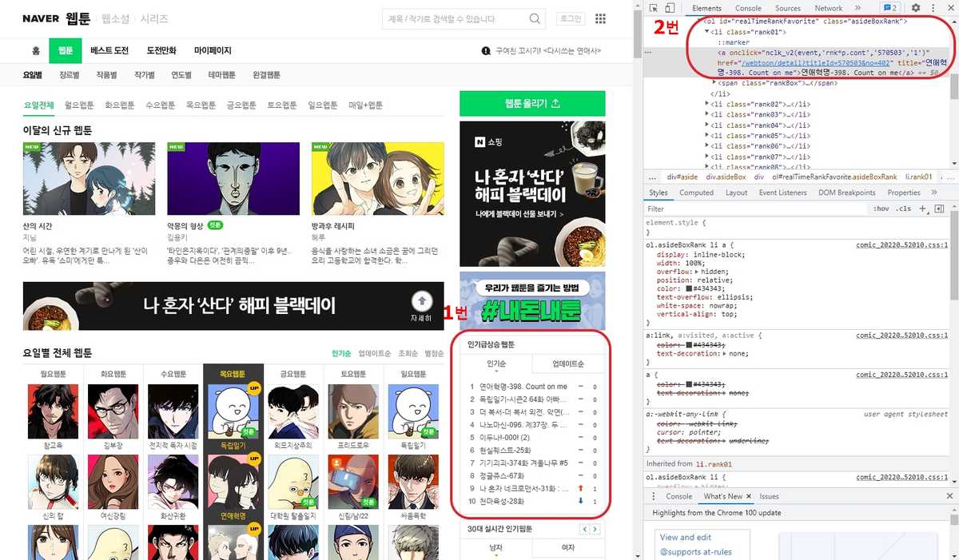Activate the DevTools element picker icon
The image size is (959, 560).
pos(654,8)
